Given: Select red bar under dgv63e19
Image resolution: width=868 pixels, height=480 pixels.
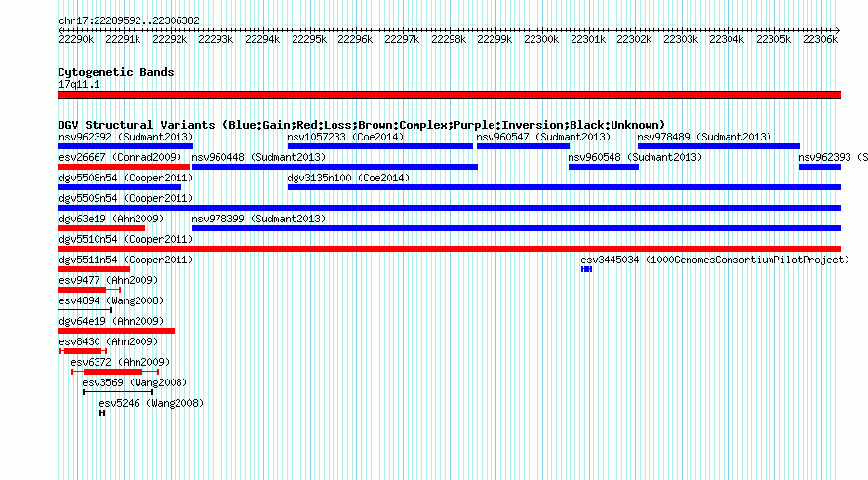Looking at the screenshot, I should coord(101,228).
